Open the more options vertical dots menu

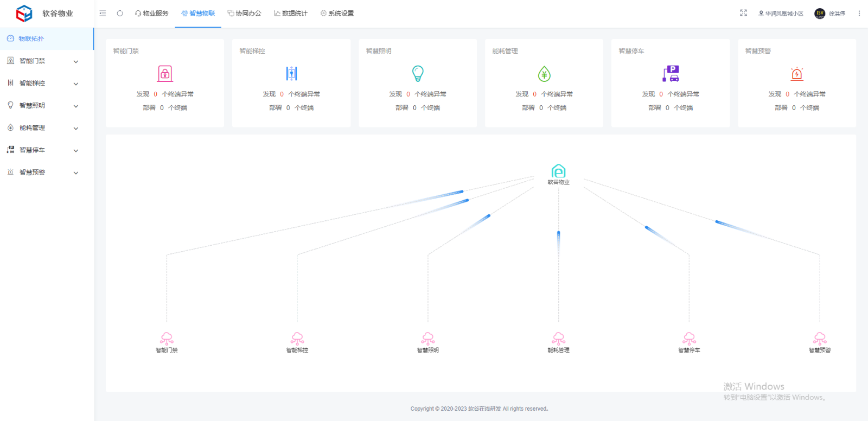pyautogui.click(x=859, y=13)
